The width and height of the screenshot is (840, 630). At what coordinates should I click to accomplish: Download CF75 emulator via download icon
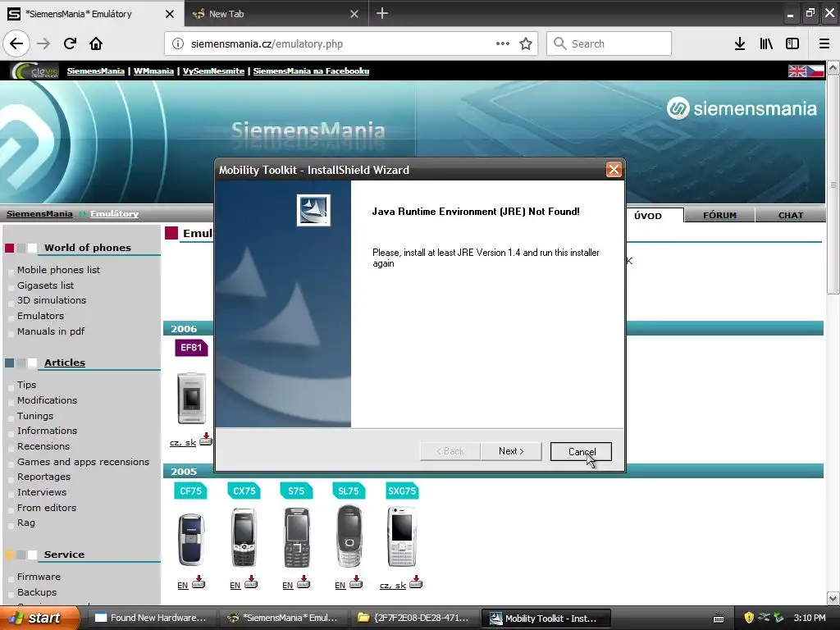click(x=199, y=582)
